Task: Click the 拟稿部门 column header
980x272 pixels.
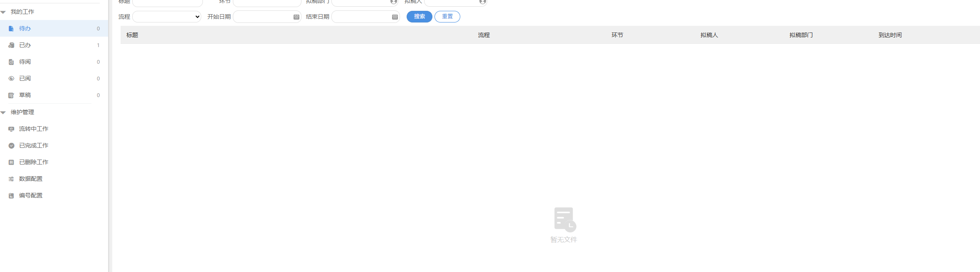Action: coord(801,35)
